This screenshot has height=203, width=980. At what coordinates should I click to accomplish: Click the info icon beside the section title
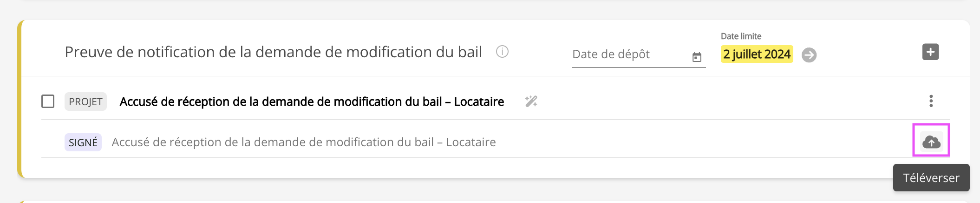point(502,52)
